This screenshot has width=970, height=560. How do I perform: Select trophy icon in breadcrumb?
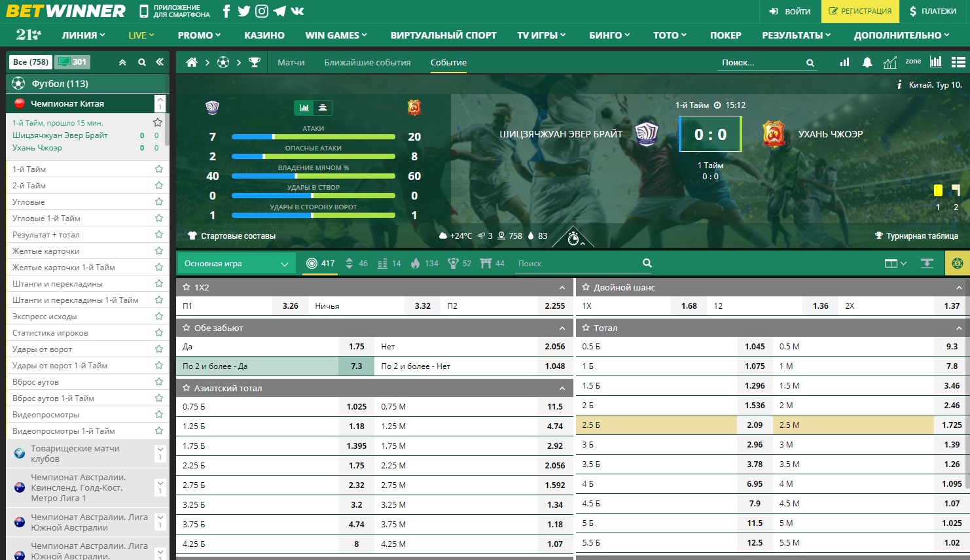pos(255,62)
